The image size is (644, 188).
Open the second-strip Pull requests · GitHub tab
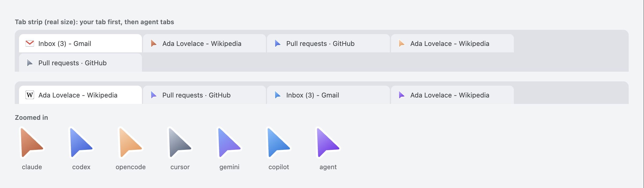[204, 95]
